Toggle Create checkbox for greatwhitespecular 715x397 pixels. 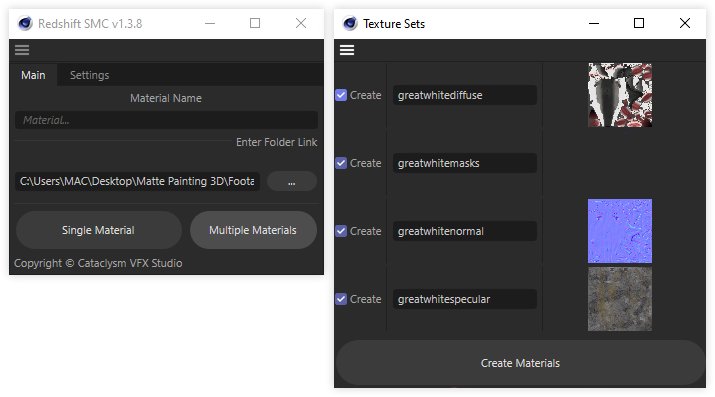point(341,299)
